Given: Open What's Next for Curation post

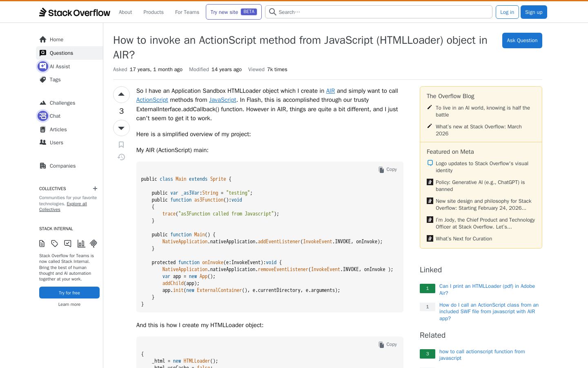Looking at the screenshot, I should point(464,239).
